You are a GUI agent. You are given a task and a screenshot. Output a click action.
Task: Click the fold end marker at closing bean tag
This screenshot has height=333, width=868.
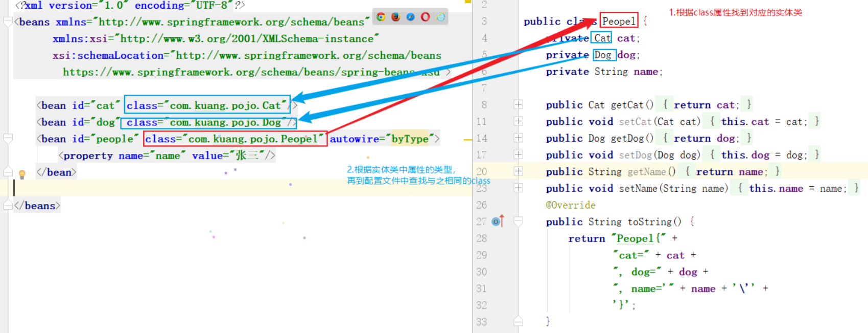pos(8,172)
